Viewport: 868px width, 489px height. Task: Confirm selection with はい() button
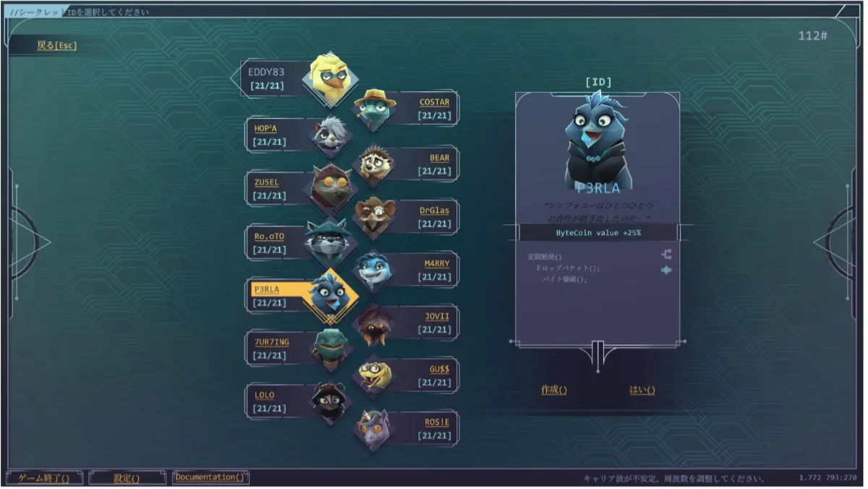(x=642, y=390)
